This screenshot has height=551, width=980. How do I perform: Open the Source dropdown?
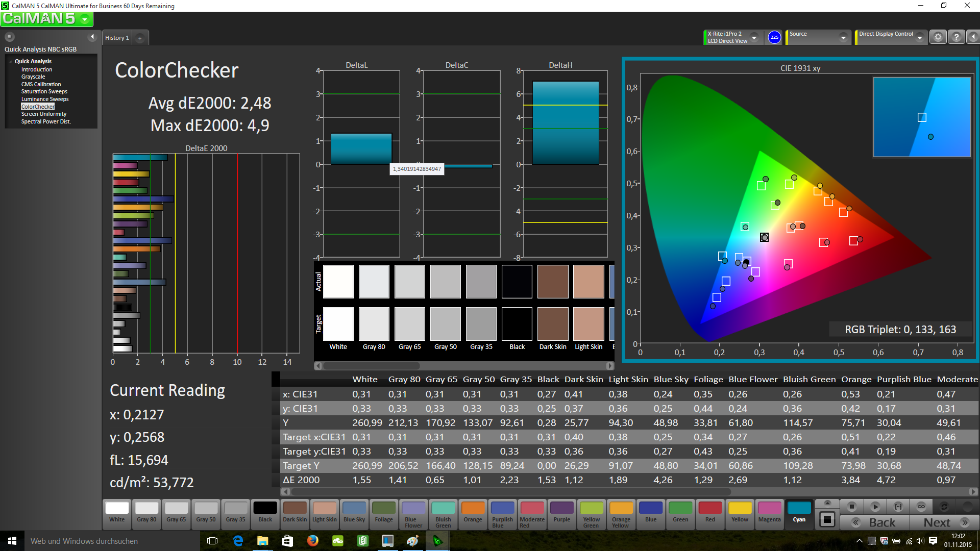point(843,38)
